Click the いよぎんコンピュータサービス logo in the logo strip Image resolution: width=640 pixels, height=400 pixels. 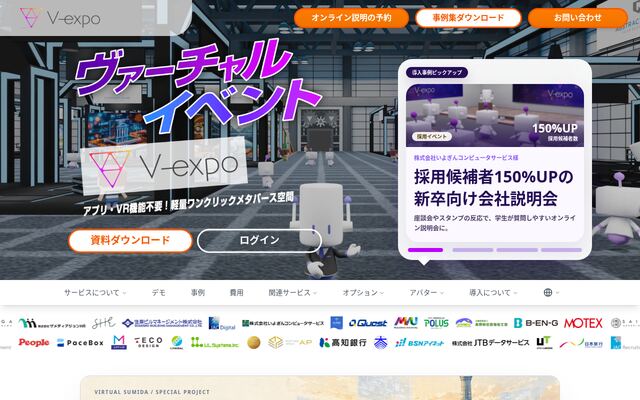pos(283,323)
